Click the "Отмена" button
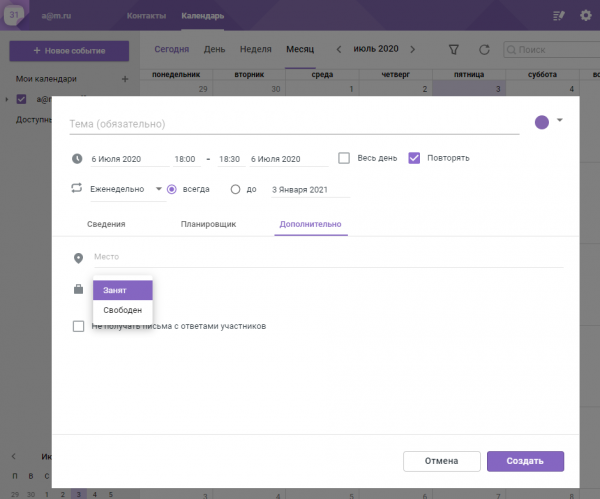Screen dimensions: 600x499 440,461
